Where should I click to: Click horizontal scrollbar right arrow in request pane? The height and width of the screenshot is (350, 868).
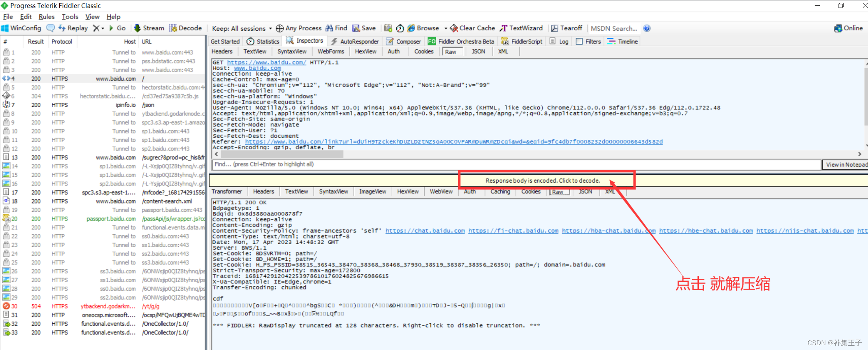click(x=860, y=154)
